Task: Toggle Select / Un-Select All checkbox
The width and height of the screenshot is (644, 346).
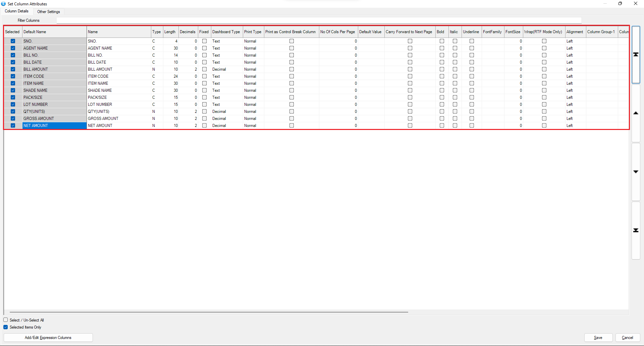Action: pyautogui.click(x=6, y=320)
